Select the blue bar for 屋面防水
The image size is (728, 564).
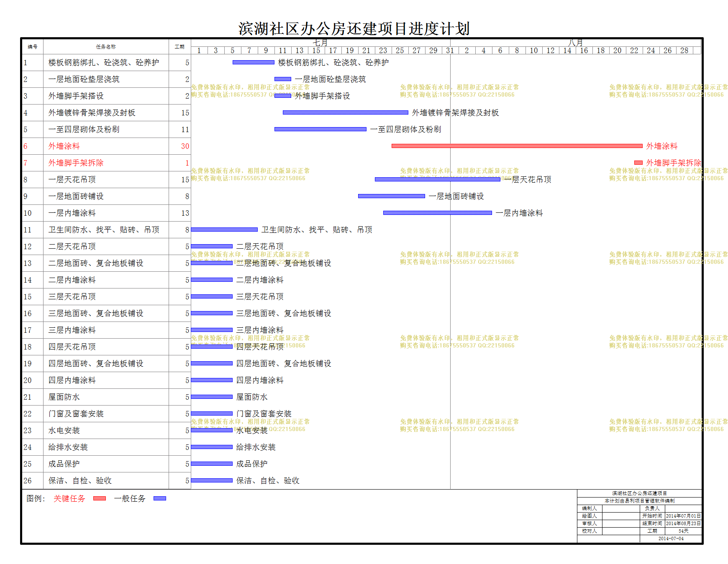click(x=212, y=397)
